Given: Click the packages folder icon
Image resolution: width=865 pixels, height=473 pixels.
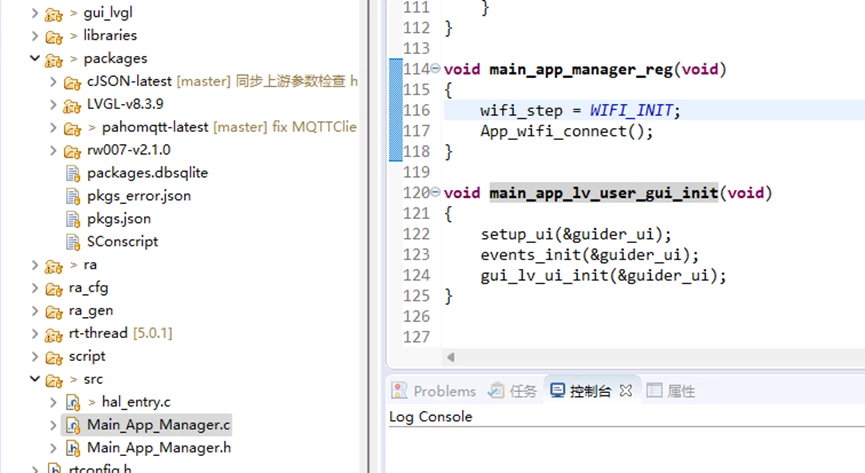Looking at the screenshot, I should 54,60.
